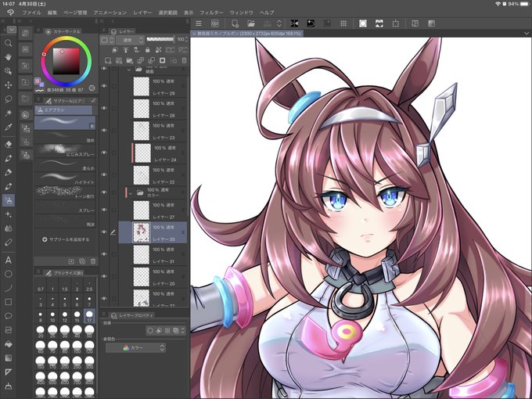The height and width of the screenshot is (399, 532).
Task: Hide レイヤー 28 with its eye icon
Action: 104,108
